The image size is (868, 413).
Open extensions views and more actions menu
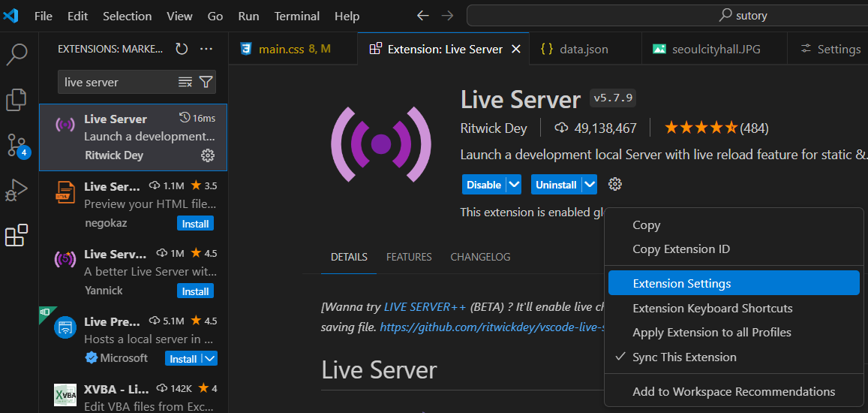[206, 50]
